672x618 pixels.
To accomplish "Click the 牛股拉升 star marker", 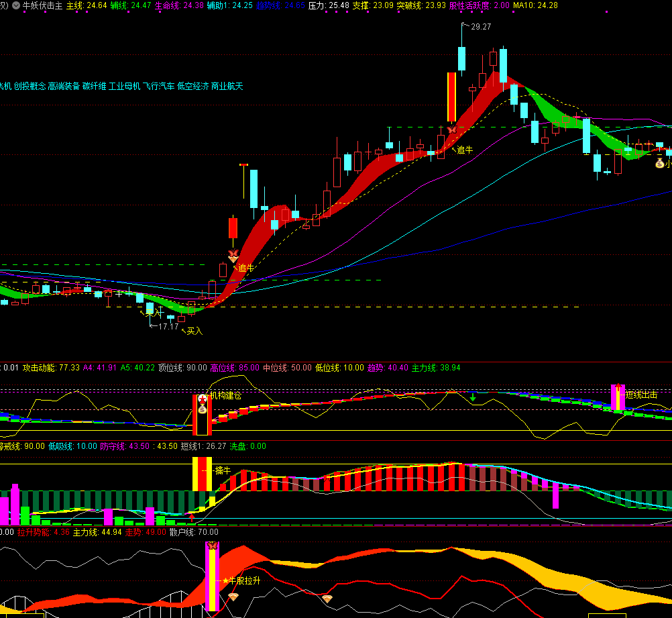I will click(225, 580).
